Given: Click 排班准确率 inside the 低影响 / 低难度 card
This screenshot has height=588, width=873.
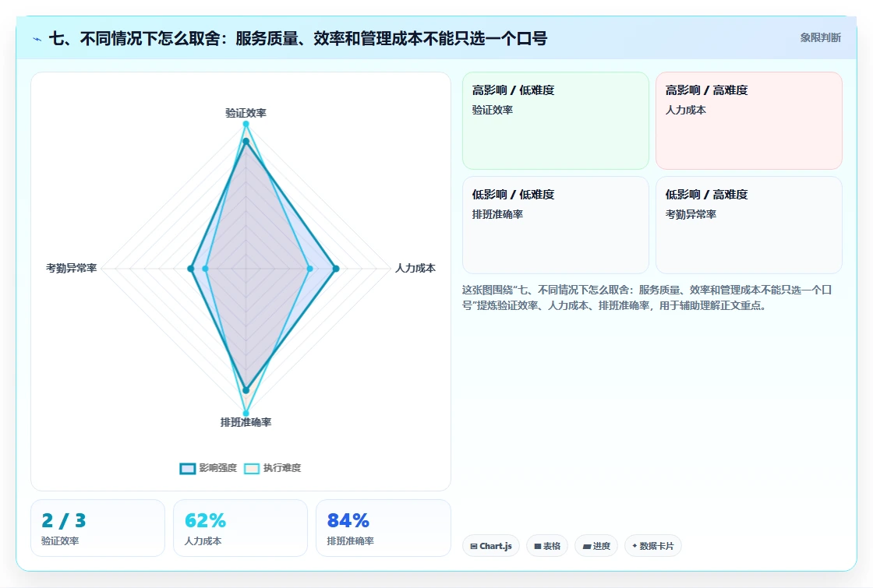Looking at the screenshot, I should [x=497, y=214].
